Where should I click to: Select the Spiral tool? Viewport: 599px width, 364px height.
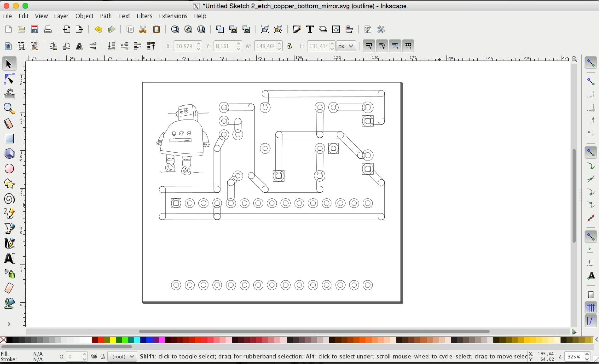pyautogui.click(x=9, y=199)
